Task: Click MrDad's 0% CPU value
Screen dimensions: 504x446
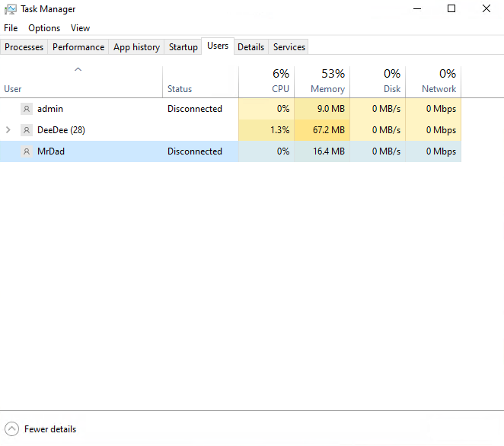Action: 283,151
